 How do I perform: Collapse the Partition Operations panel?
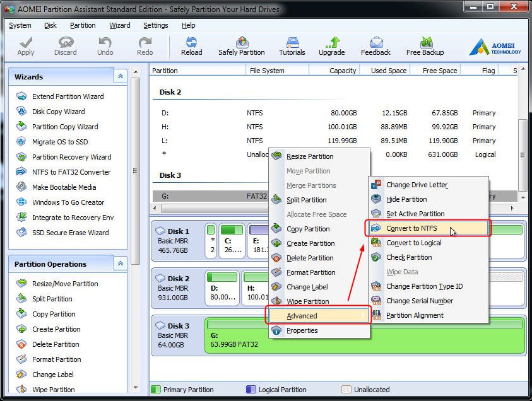[x=121, y=264]
